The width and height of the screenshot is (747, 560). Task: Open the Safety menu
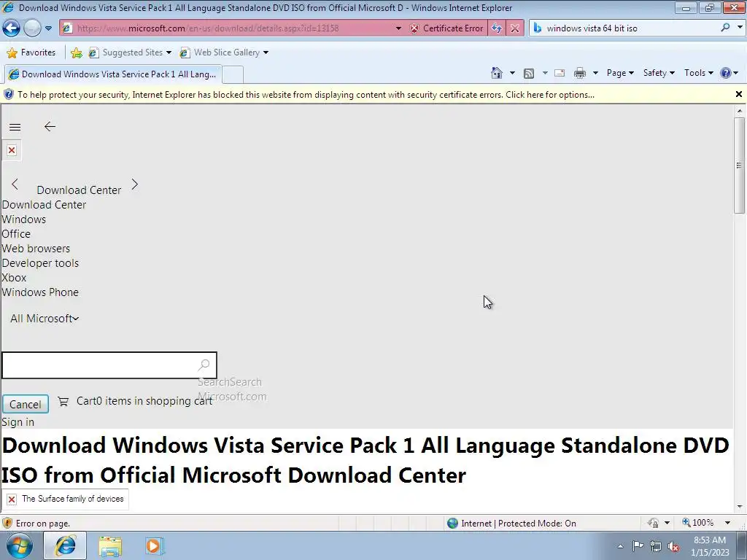[659, 73]
